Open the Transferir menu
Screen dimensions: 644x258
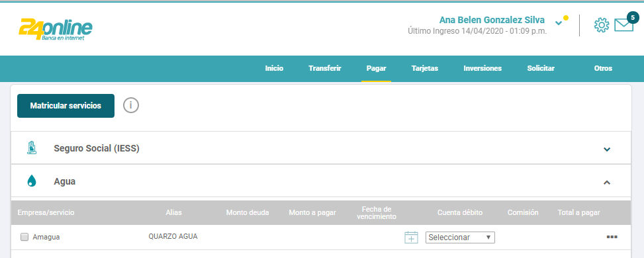(x=325, y=68)
